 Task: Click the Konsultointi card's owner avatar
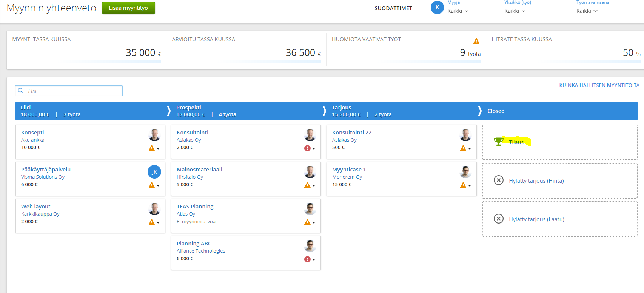pyautogui.click(x=310, y=135)
